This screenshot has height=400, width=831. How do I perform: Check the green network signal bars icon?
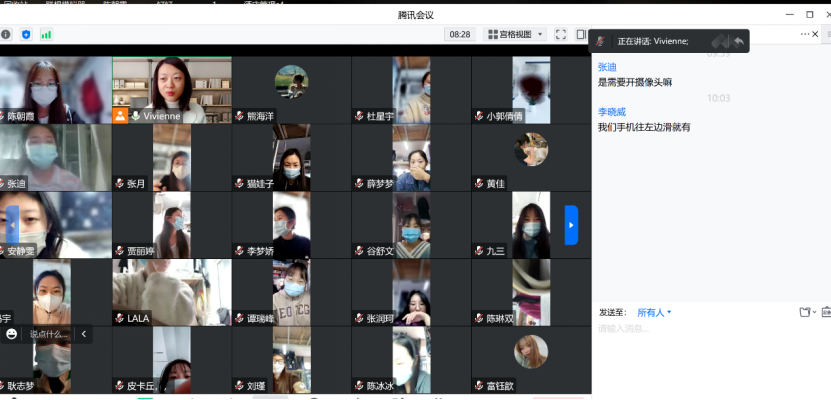[x=46, y=35]
